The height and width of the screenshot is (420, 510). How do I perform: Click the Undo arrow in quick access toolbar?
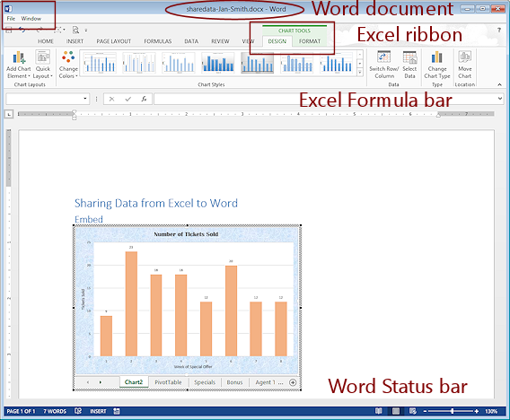(22, 30)
